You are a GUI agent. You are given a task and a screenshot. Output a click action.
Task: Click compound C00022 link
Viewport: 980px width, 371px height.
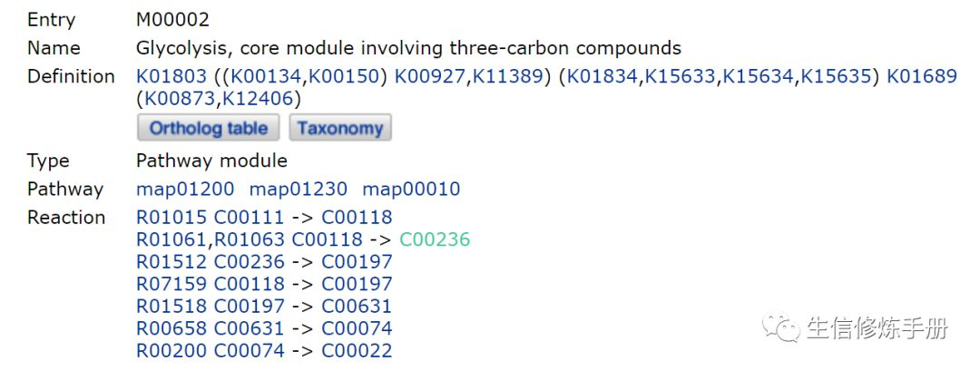[x=357, y=350]
